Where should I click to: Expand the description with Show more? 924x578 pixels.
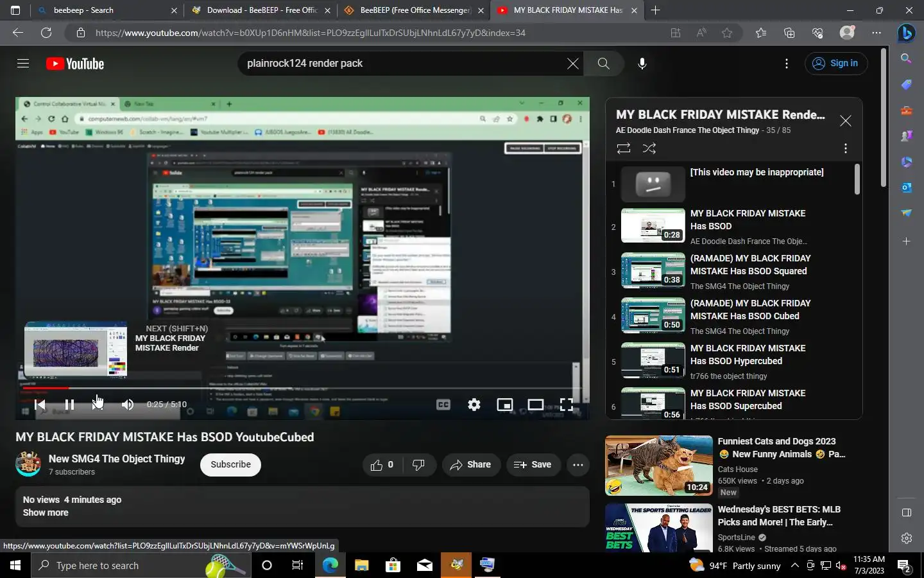click(46, 512)
